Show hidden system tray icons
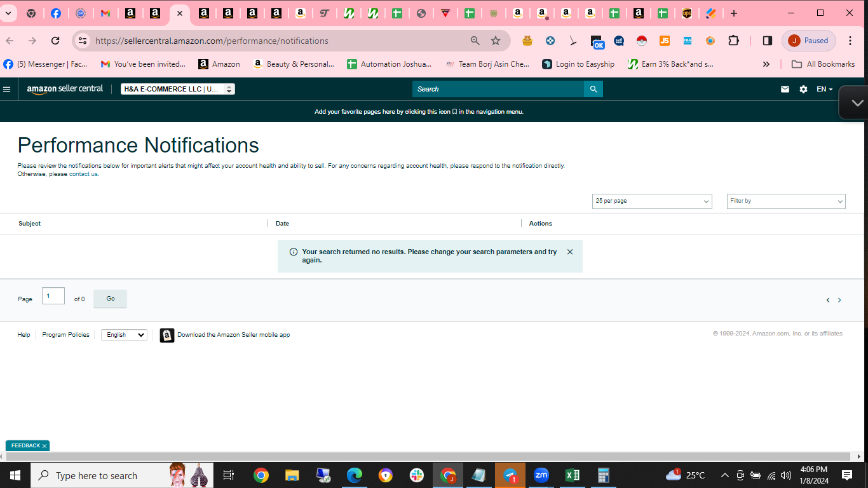 [724, 475]
